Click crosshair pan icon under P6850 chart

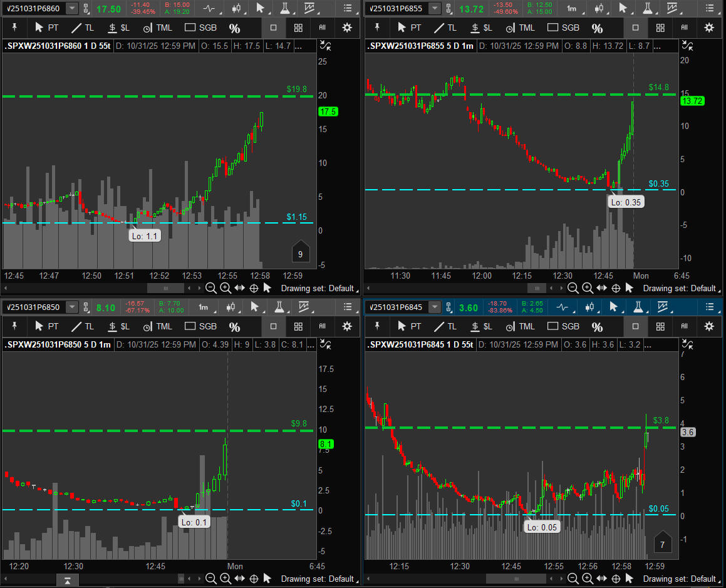point(254,579)
